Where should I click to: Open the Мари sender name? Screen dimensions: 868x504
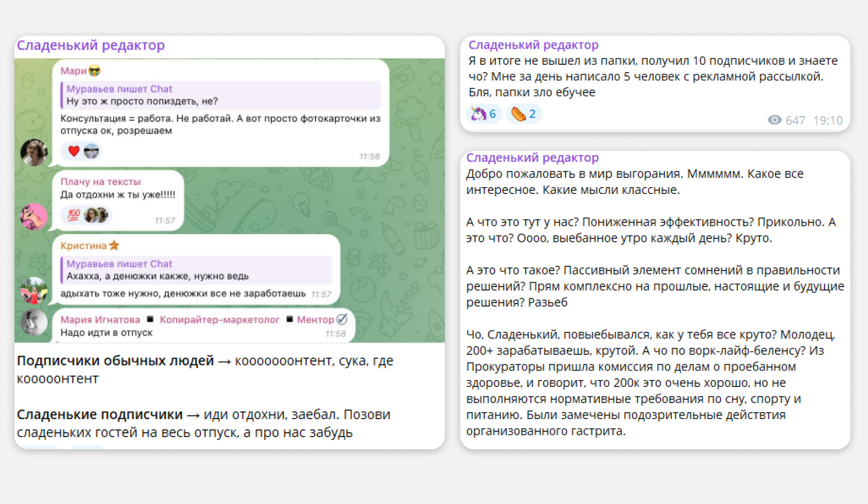click(73, 71)
